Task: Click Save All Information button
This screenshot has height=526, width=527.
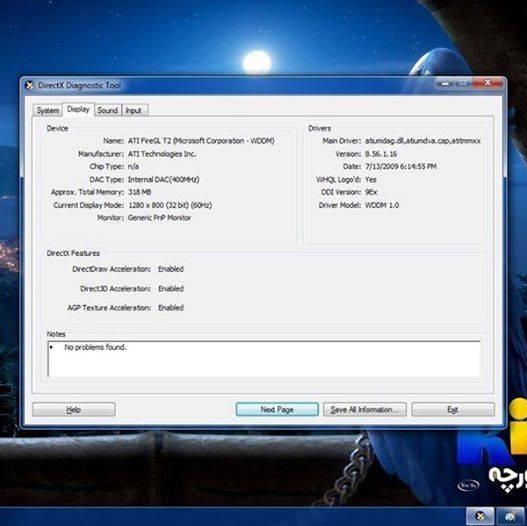Action: coord(365,409)
